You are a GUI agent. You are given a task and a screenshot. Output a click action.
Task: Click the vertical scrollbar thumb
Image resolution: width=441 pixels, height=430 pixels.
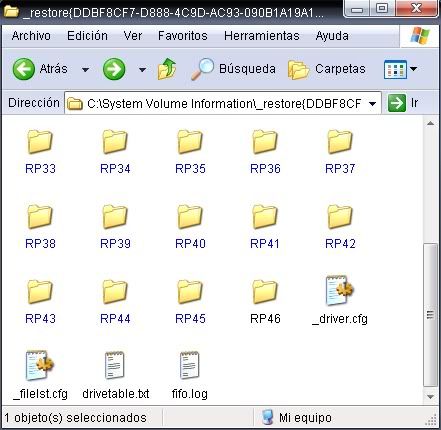(430, 315)
